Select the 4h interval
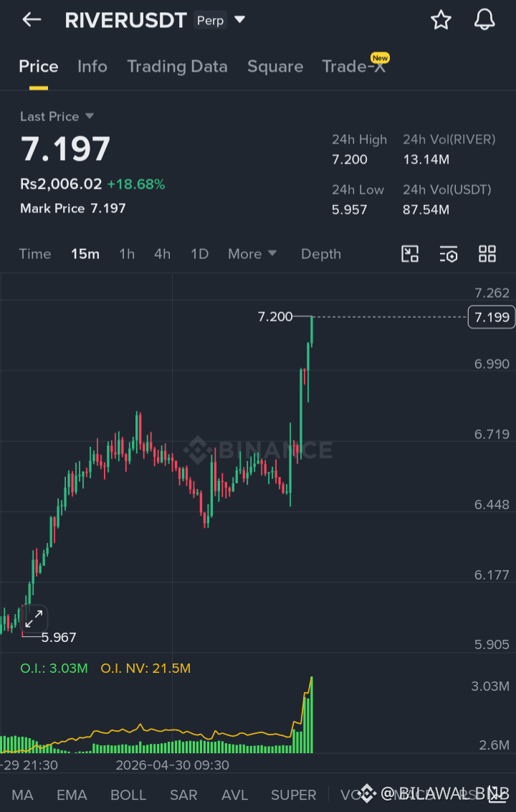Image resolution: width=516 pixels, height=812 pixels. 162,254
